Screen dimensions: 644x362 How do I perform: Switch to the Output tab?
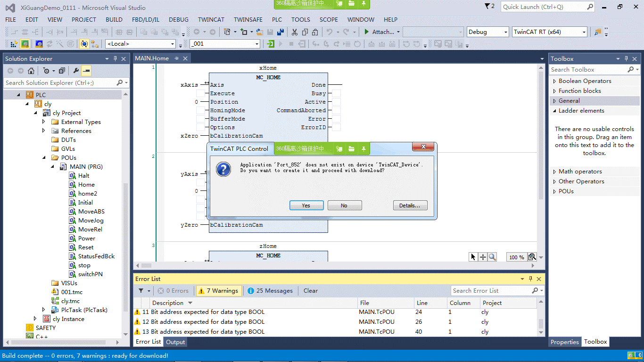click(175, 342)
